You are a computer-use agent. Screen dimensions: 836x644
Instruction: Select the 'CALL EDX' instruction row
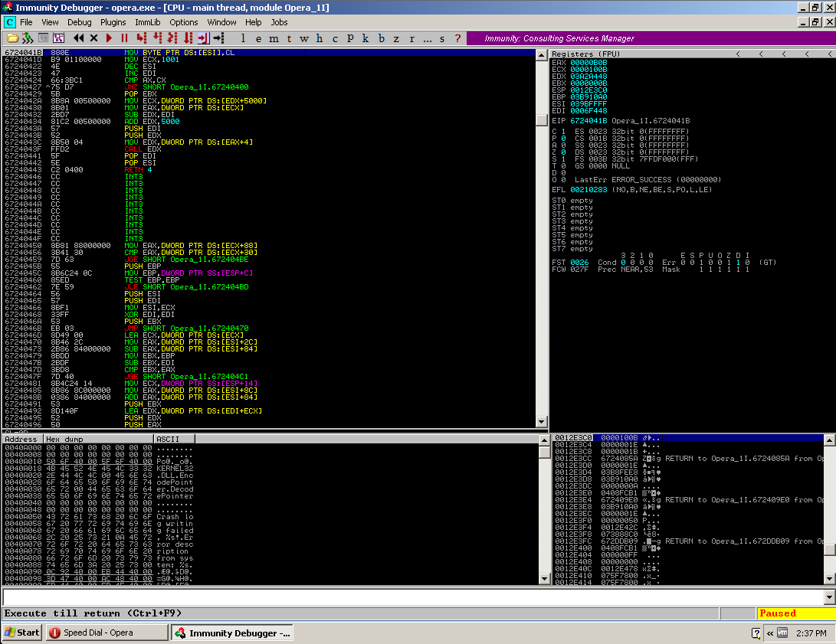coord(269,149)
